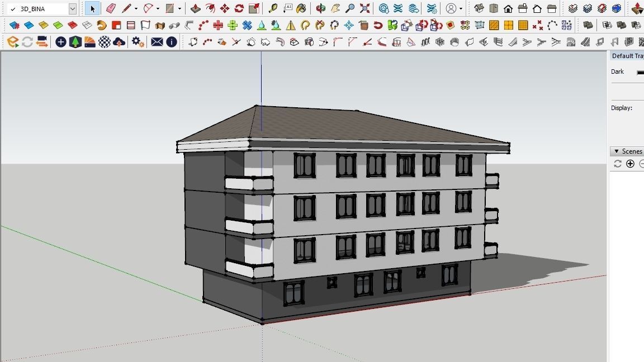The width and height of the screenshot is (644, 362).
Task: Activate the Arc drawing tool
Action: click(148, 8)
